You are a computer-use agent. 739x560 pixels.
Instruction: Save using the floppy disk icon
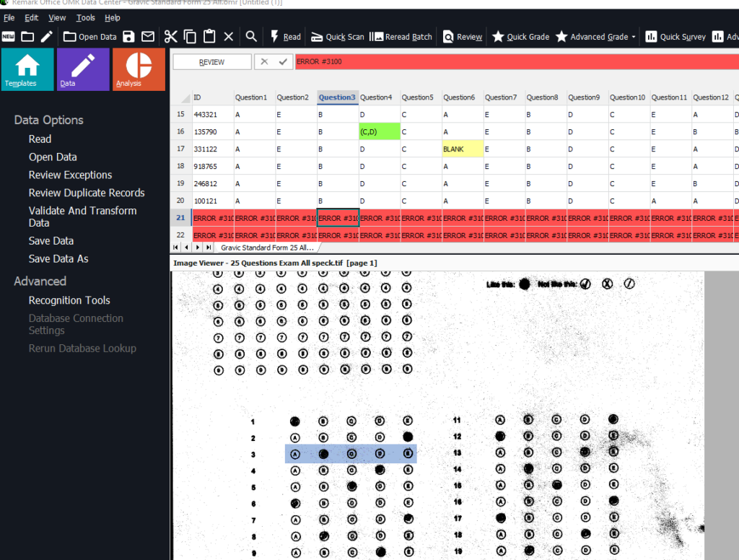coord(128,36)
